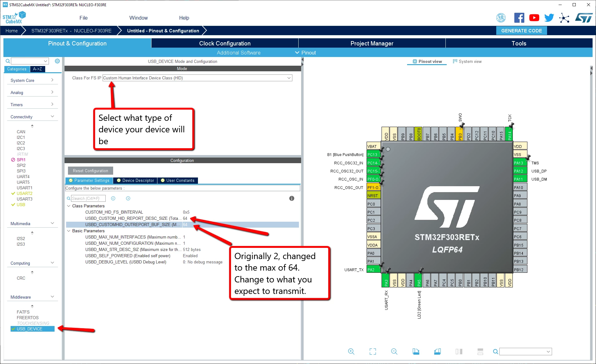The width and height of the screenshot is (596, 364).
Task: Select pin PA12 on the chip
Action: (520, 171)
